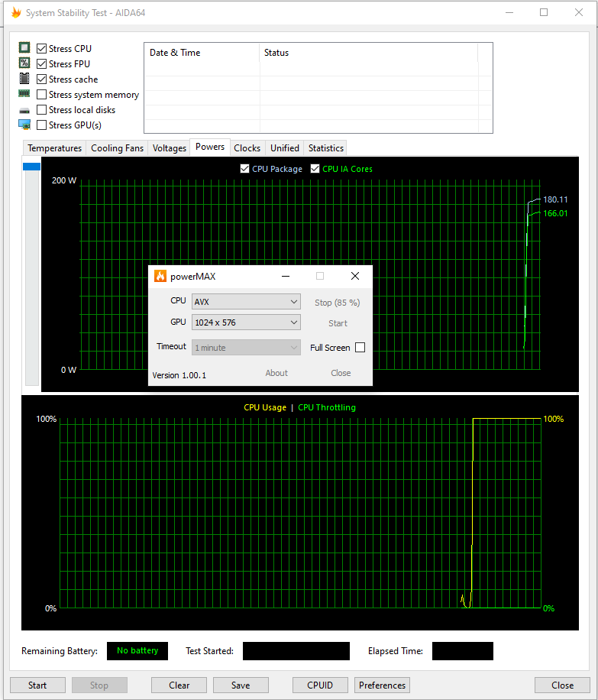Click the 166.01 CPU IA Cores value
The image size is (598, 700).
click(x=555, y=213)
